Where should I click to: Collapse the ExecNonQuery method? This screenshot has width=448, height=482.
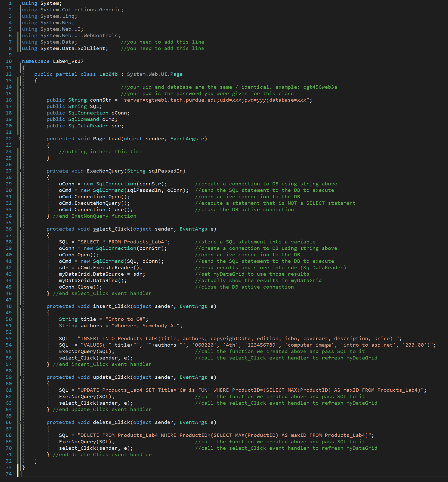point(20,171)
